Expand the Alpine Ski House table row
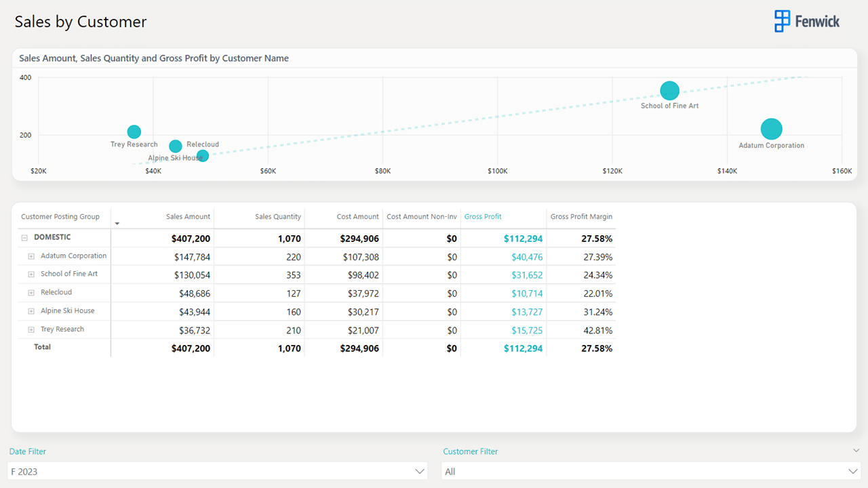This screenshot has width=868, height=488. point(31,311)
